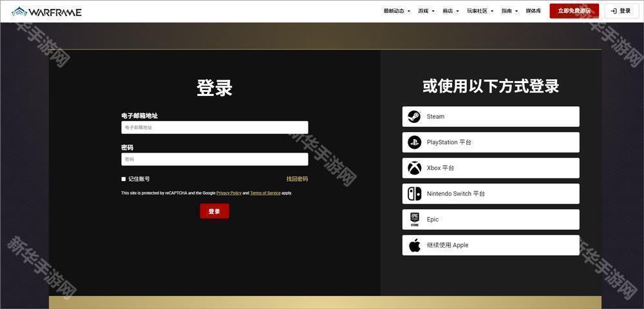644x309 pixels.
Task: Expand the 玩家社区 navigation dropdown
Action: coord(480,11)
